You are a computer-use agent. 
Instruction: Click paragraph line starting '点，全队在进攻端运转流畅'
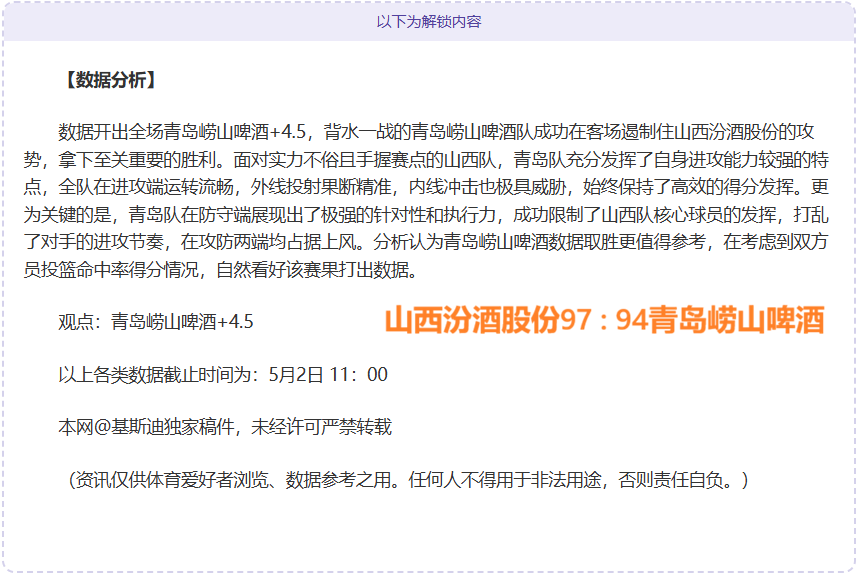(426, 187)
